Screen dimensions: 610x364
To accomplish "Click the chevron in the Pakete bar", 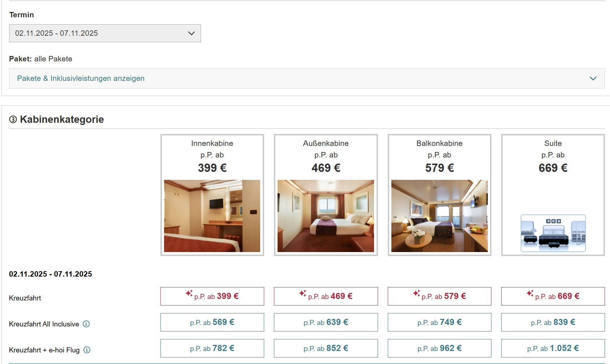I will pos(593,78).
